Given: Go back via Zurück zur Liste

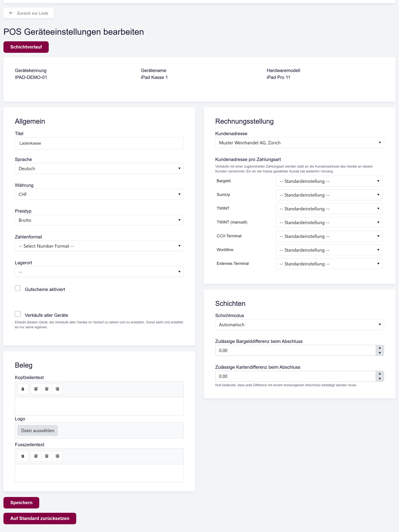Looking at the screenshot, I should point(29,13).
